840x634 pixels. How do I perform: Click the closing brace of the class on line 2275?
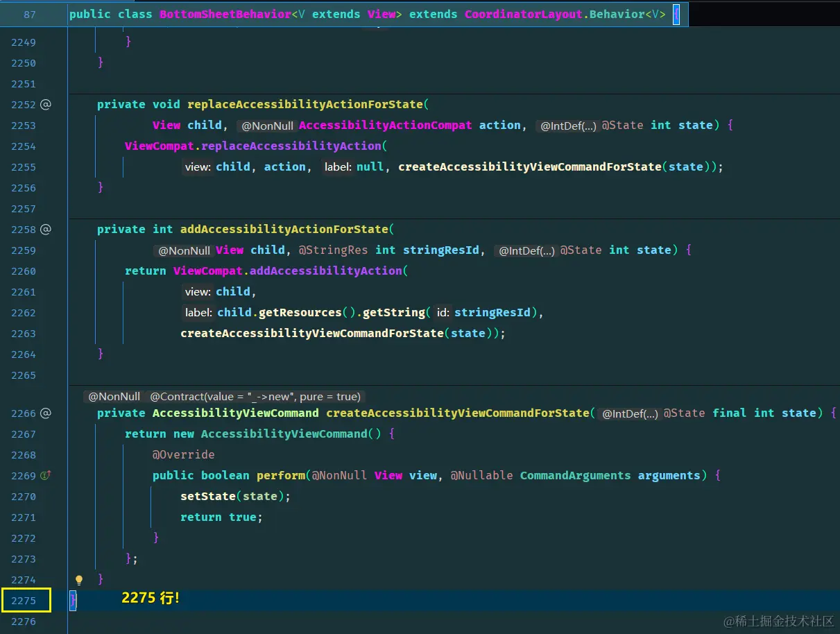(73, 601)
